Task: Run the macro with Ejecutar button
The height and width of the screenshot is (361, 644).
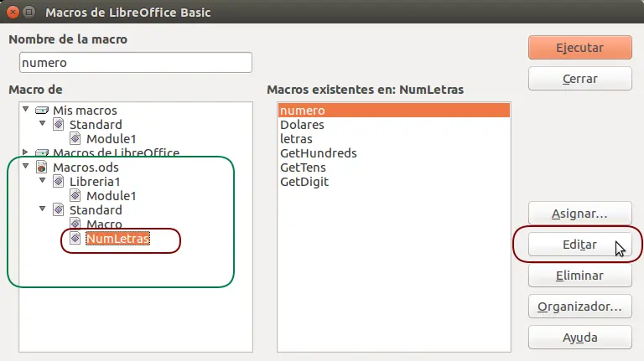Action: click(580, 48)
